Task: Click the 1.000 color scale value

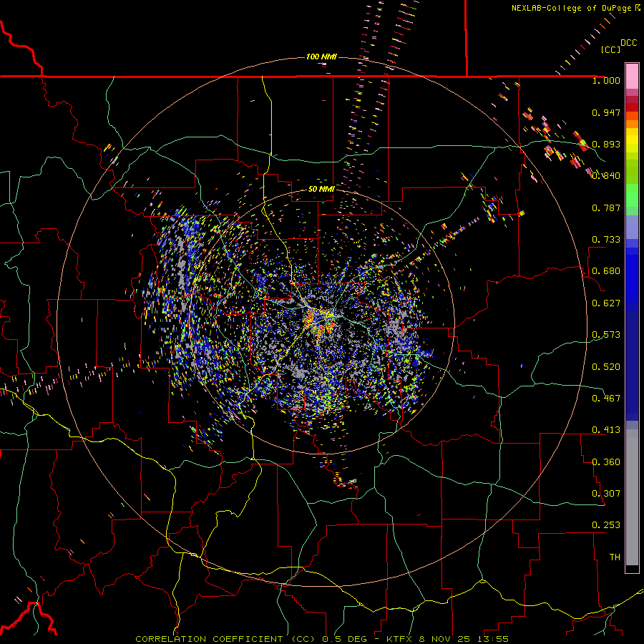Action: [606, 80]
